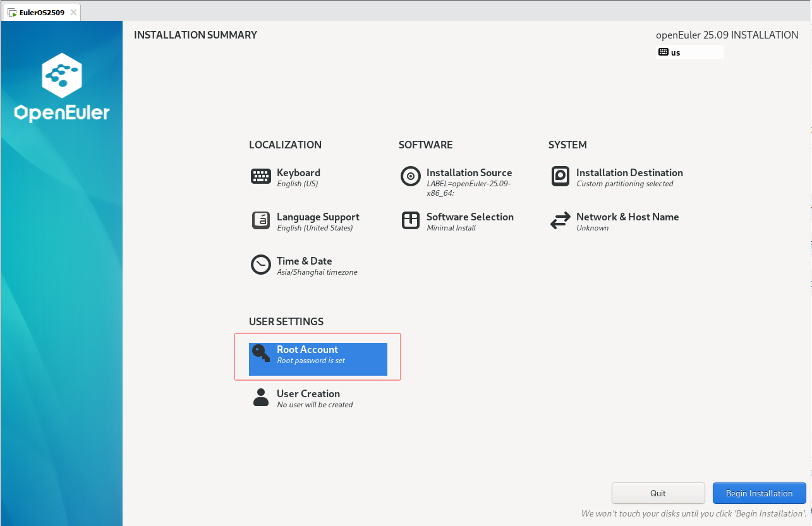Open the Root Account label

tap(307, 349)
